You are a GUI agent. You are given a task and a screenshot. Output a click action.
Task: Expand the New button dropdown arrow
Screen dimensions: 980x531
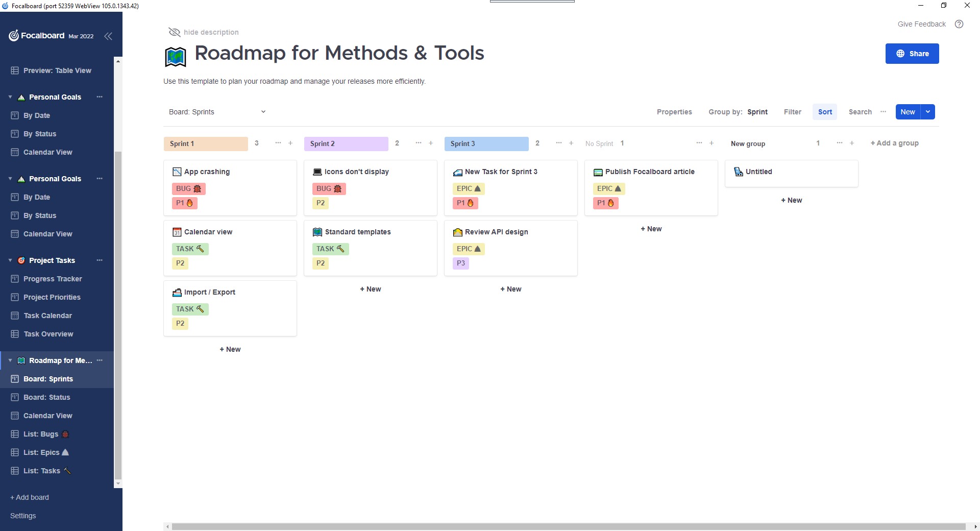[927, 112]
